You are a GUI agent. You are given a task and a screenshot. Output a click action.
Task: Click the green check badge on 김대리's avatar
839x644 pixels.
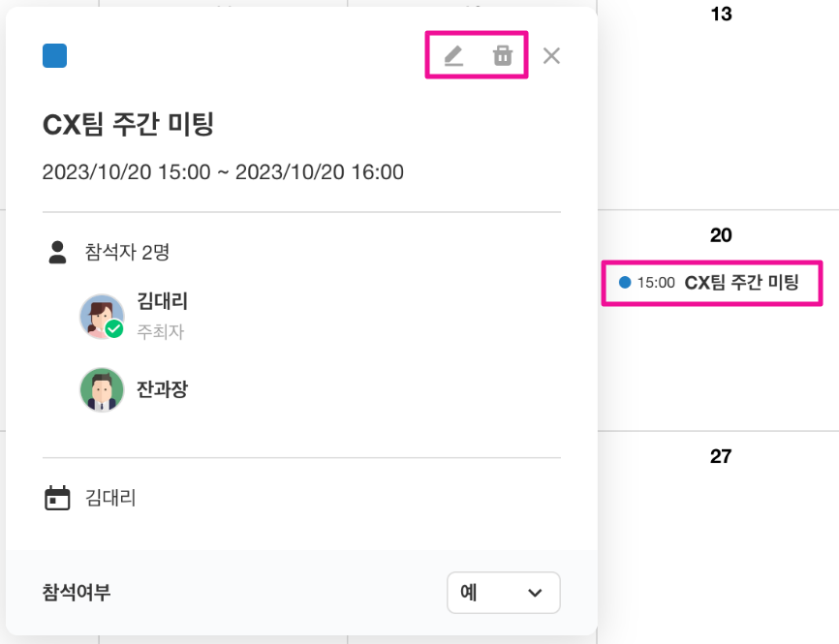click(114, 329)
